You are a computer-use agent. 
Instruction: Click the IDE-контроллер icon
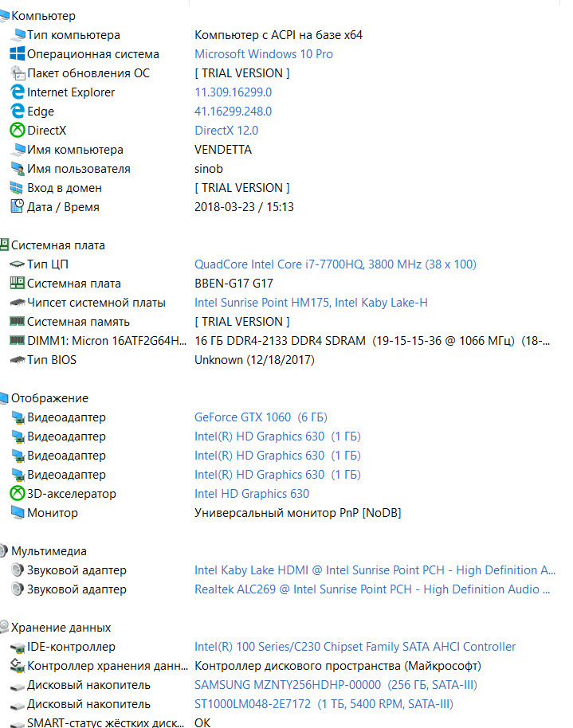pos(18,648)
